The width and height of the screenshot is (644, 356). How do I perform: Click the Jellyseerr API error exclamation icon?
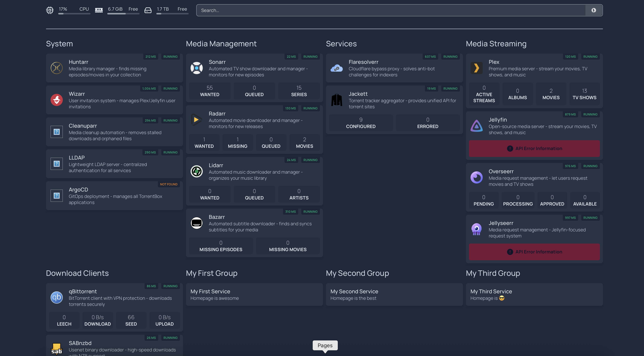click(x=510, y=252)
